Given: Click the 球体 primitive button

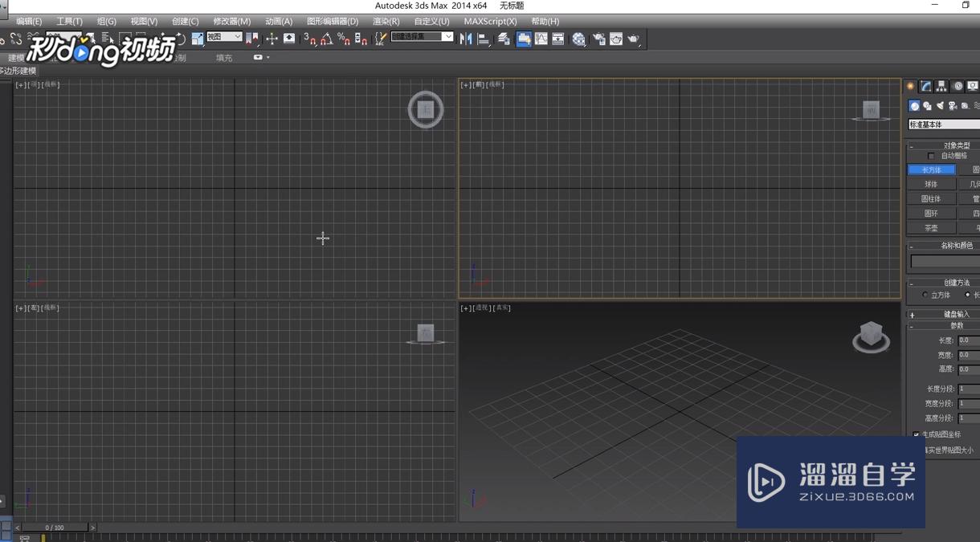Looking at the screenshot, I should pyautogui.click(x=931, y=185).
